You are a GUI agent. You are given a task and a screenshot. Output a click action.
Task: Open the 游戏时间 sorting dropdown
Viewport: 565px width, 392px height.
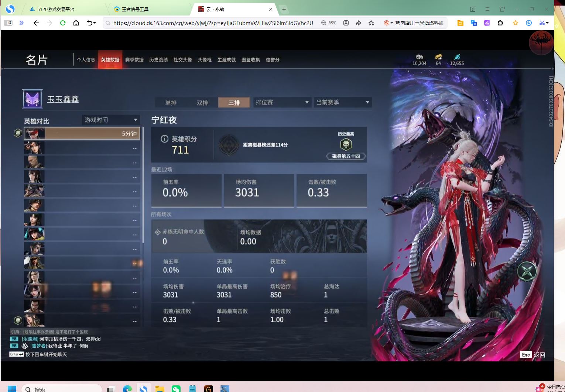111,120
